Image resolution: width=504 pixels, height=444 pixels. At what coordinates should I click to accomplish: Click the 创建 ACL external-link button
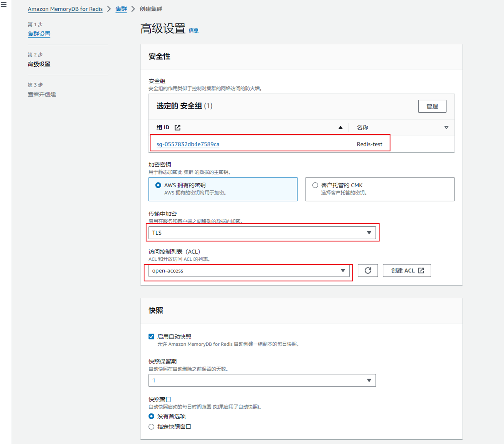407,271
